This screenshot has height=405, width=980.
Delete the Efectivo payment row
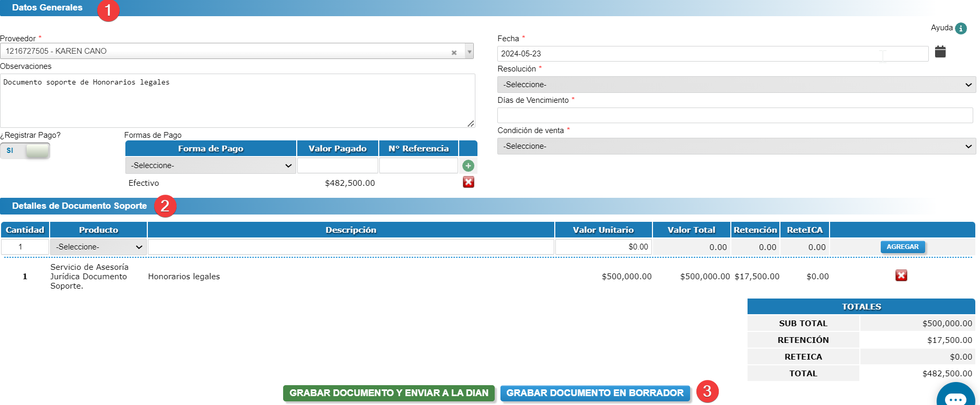pyautogui.click(x=468, y=182)
